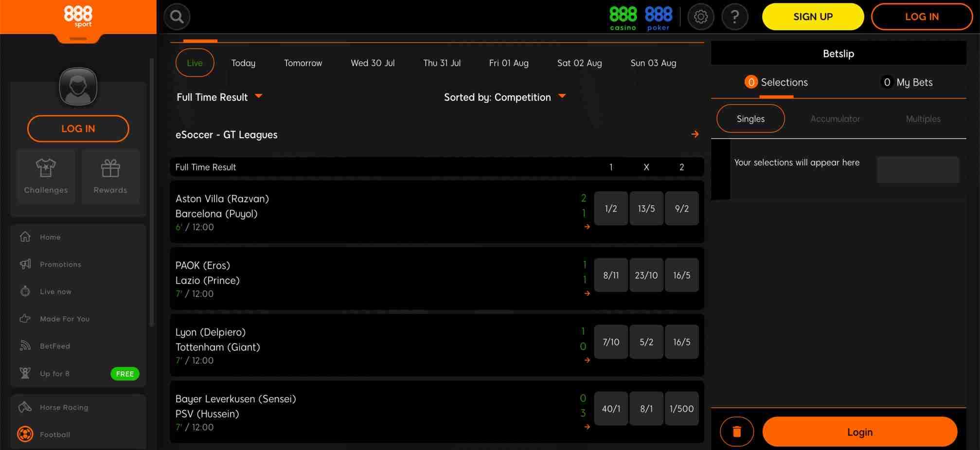Select the Live tab

pyautogui.click(x=195, y=63)
